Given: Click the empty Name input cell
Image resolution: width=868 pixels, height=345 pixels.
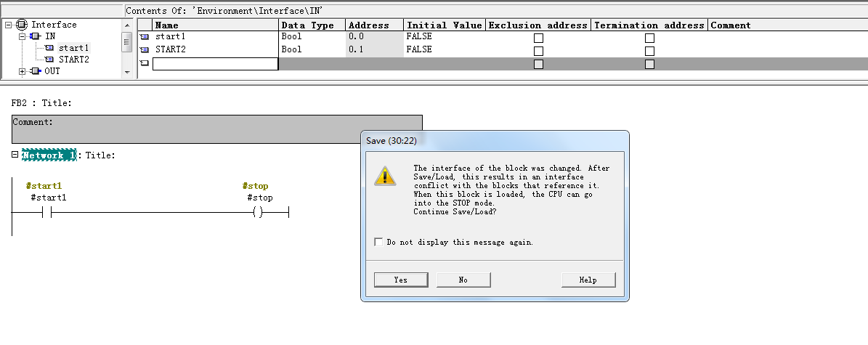Looking at the screenshot, I should click(x=215, y=64).
